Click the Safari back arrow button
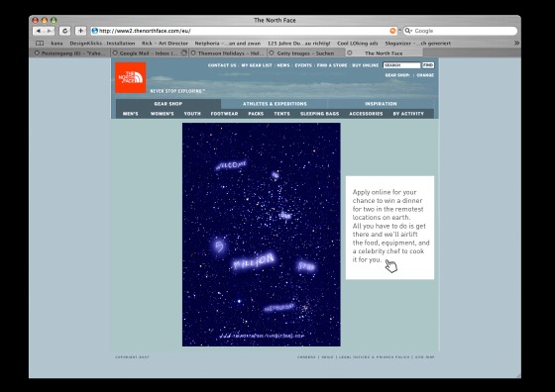This screenshot has width=555, height=392. coord(39,31)
